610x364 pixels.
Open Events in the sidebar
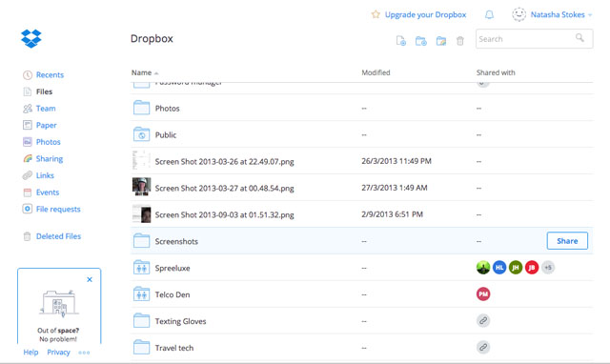tap(48, 192)
